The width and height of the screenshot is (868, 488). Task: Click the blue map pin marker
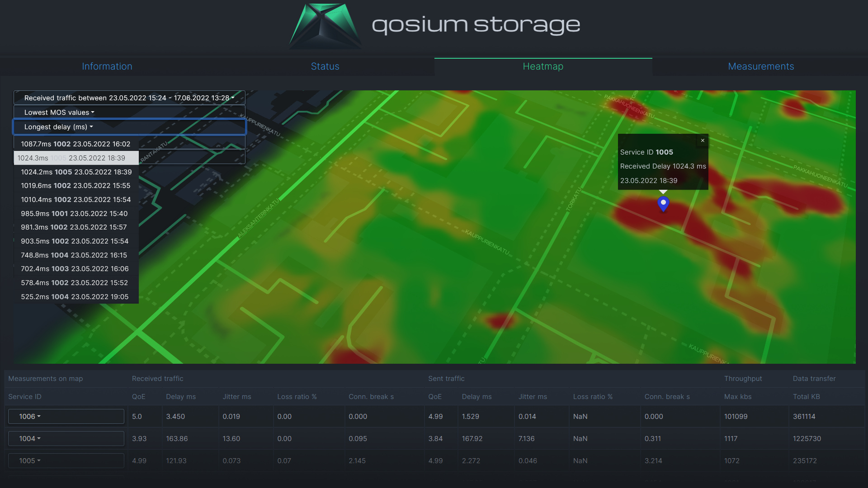pyautogui.click(x=663, y=204)
